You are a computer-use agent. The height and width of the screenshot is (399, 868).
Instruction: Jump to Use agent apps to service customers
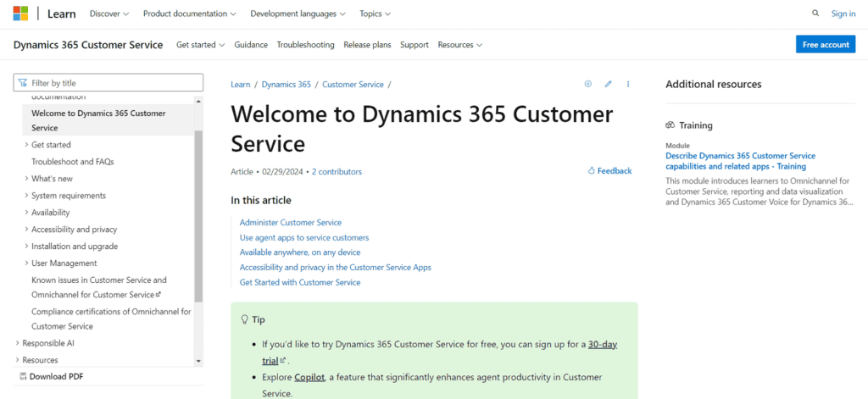(304, 237)
